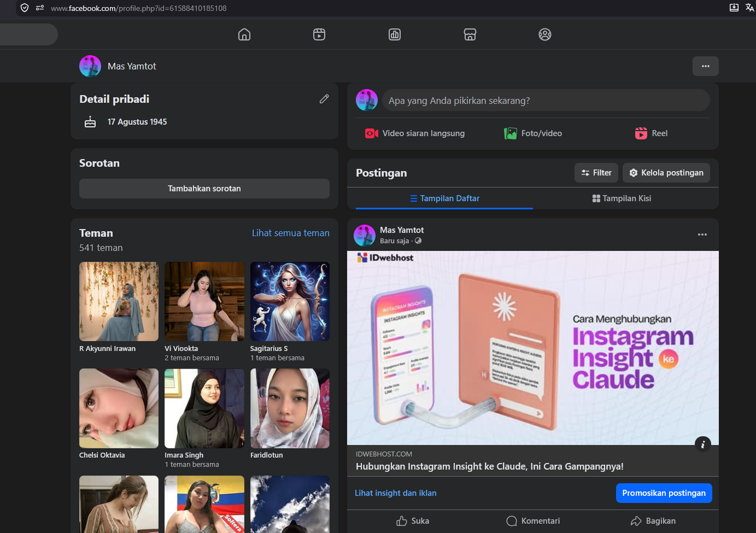Viewport: 756px width, 533px height.
Task: Open the Filter posts button
Action: click(x=596, y=173)
